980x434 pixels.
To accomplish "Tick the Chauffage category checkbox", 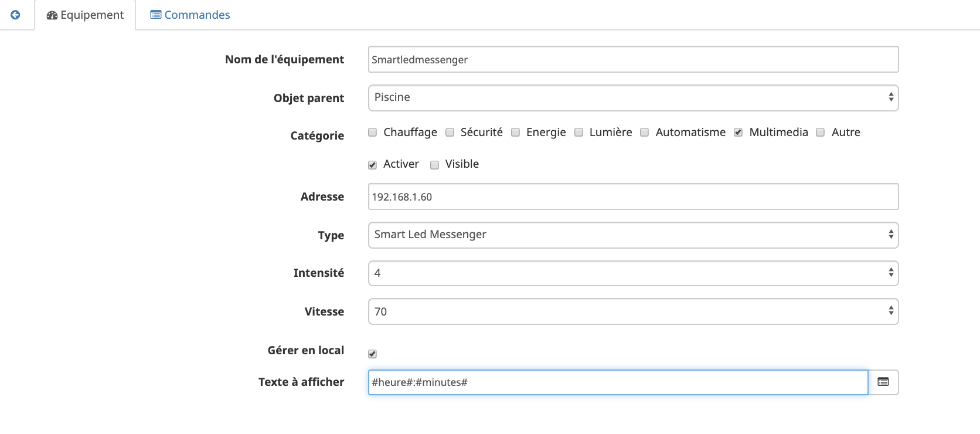I will (x=372, y=133).
